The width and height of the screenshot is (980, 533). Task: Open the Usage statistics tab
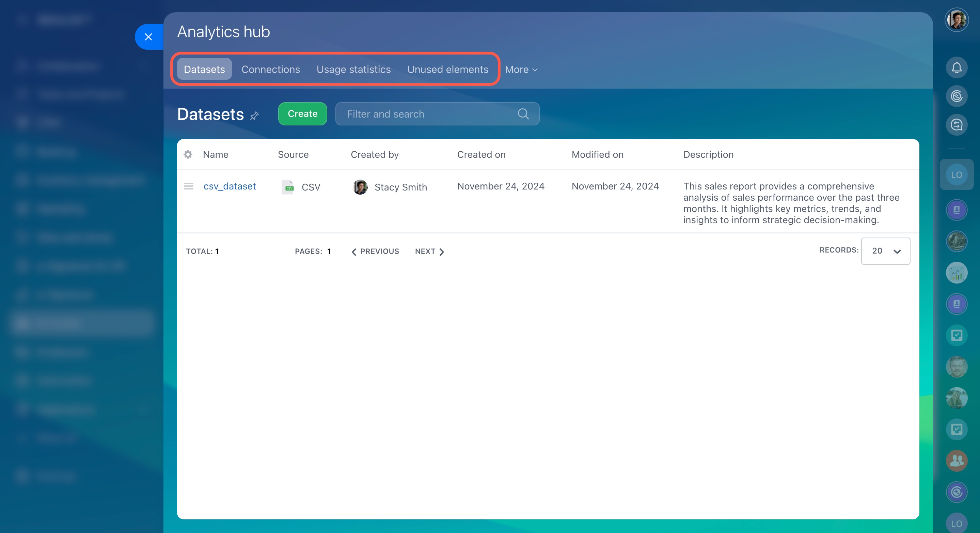tap(353, 69)
